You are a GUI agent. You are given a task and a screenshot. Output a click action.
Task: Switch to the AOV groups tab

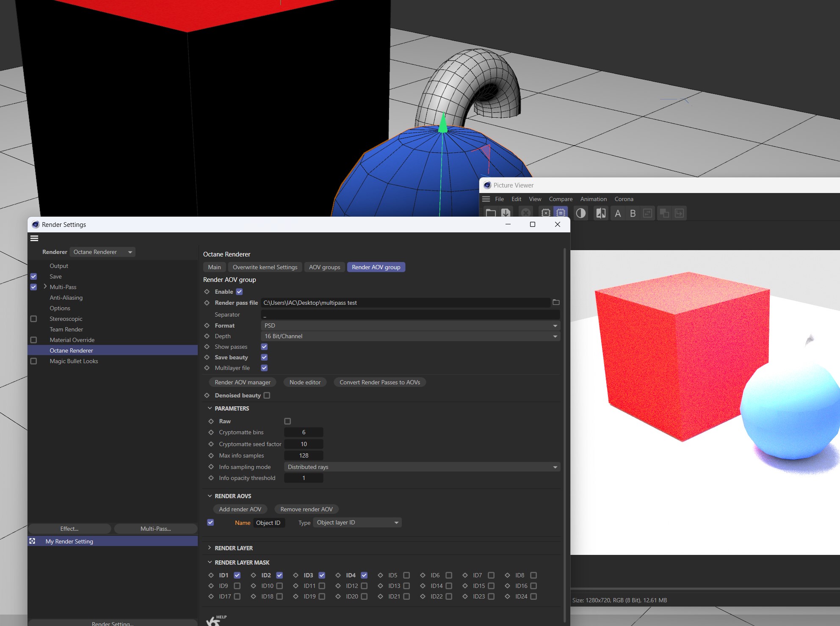324,267
